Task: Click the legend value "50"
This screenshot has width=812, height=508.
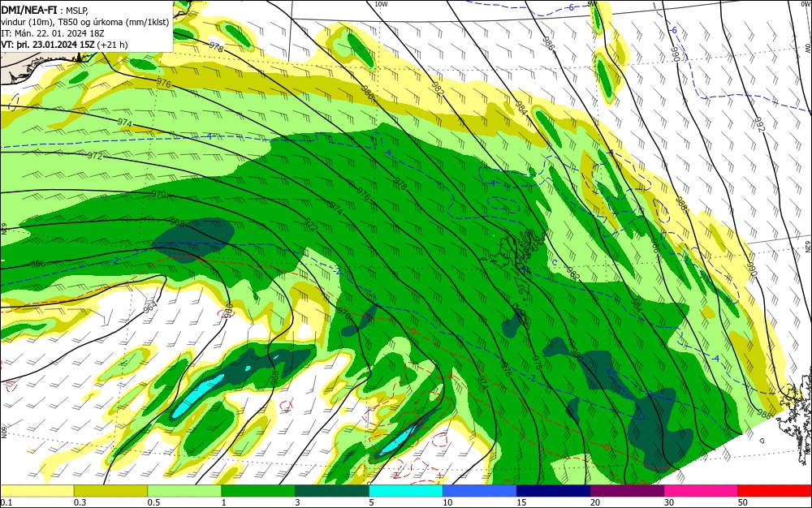Action: pos(743,502)
